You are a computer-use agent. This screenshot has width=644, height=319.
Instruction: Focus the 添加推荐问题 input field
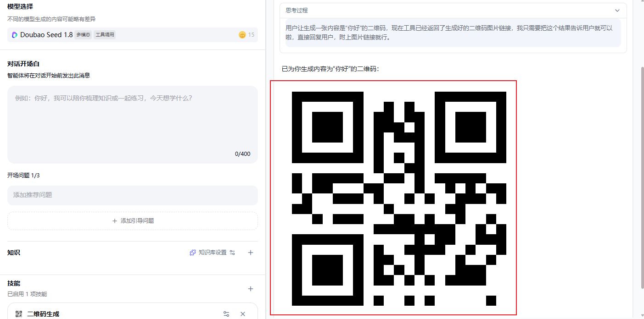[132, 195]
